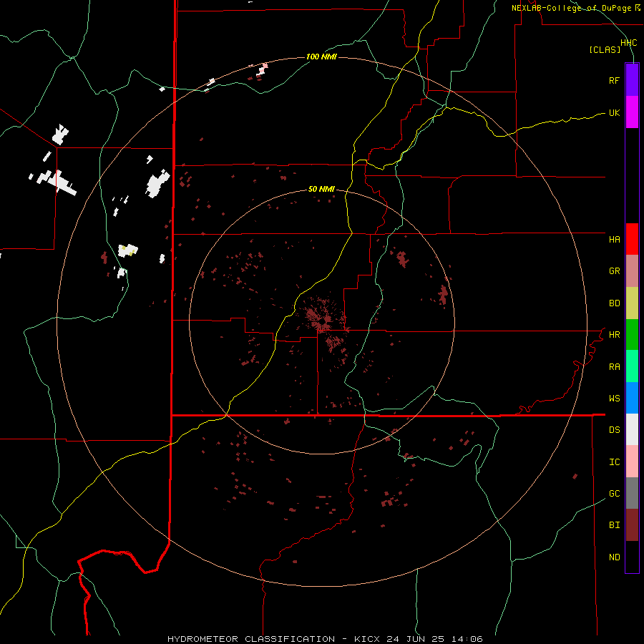Image resolution: width=644 pixels, height=644 pixels.
Task: Click the GC gray legend swatch
Action: (632, 493)
